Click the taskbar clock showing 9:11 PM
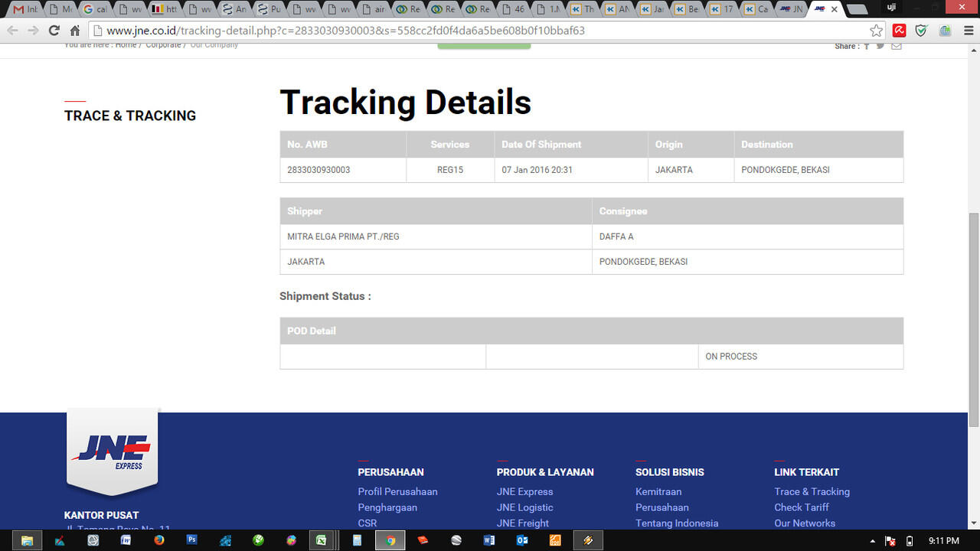The width and height of the screenshot is (980, 551). (x=943, y=541)
